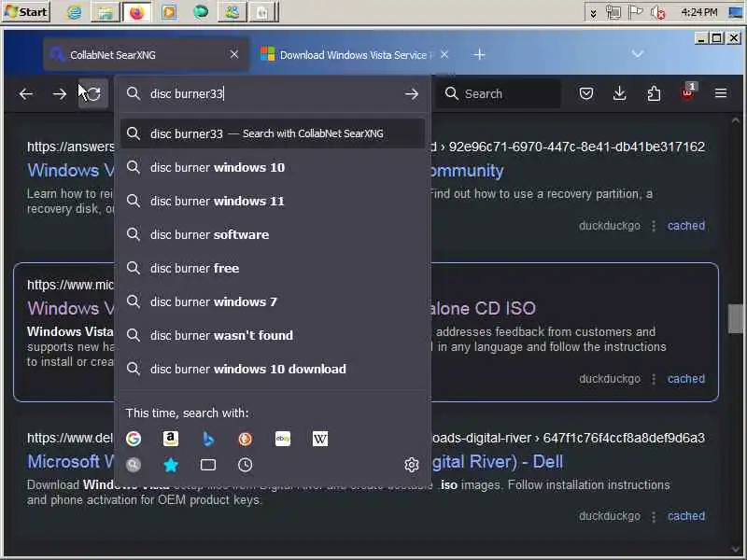Image resolution: width=747 pixels, height=560 pixels.
Task: Open the Windows Start button
Action: coord(26,11)
